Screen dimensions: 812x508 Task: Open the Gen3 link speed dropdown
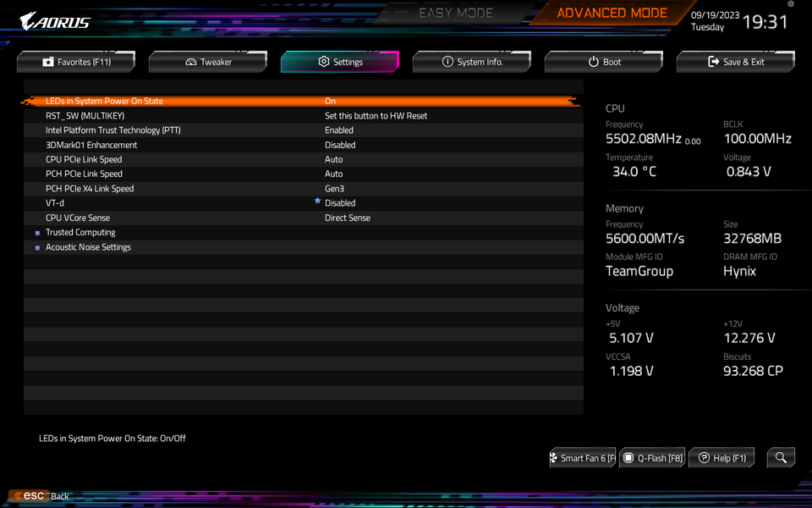(335, 189)
